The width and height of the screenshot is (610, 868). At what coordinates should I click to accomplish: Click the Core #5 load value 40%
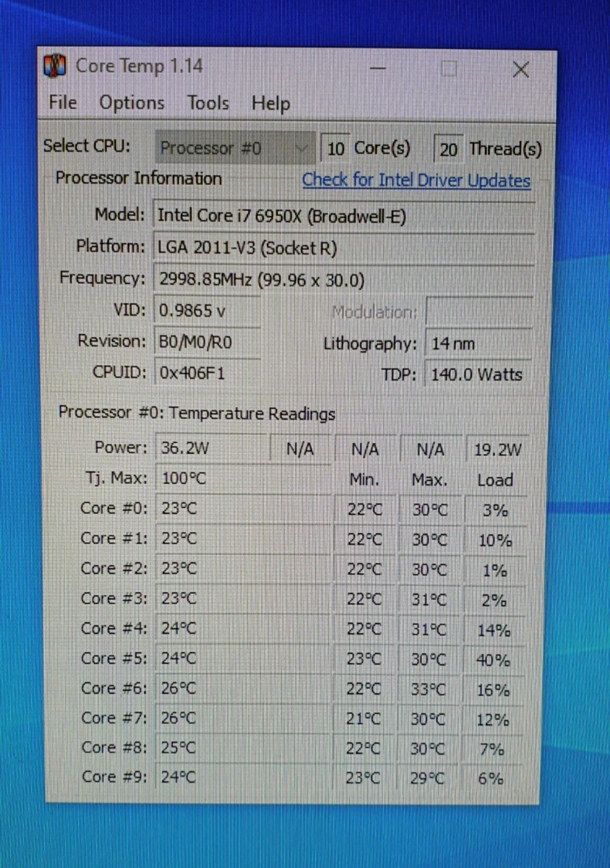click(x=493, y=660)
